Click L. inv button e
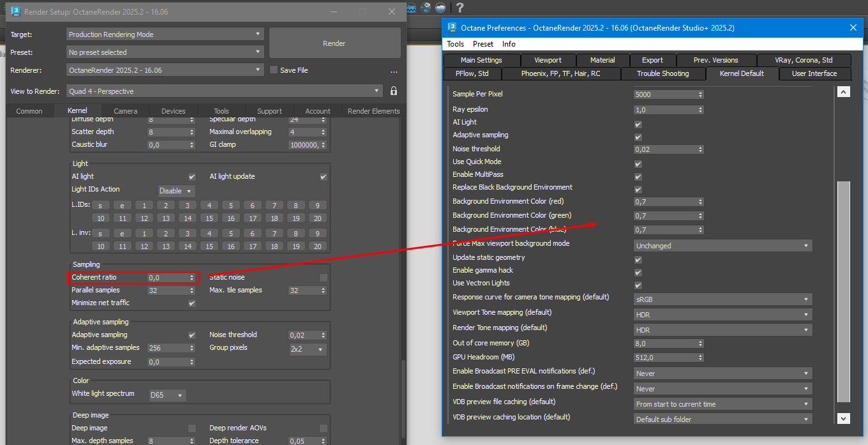This screenshot has height=445, width=868. point(123,234)
